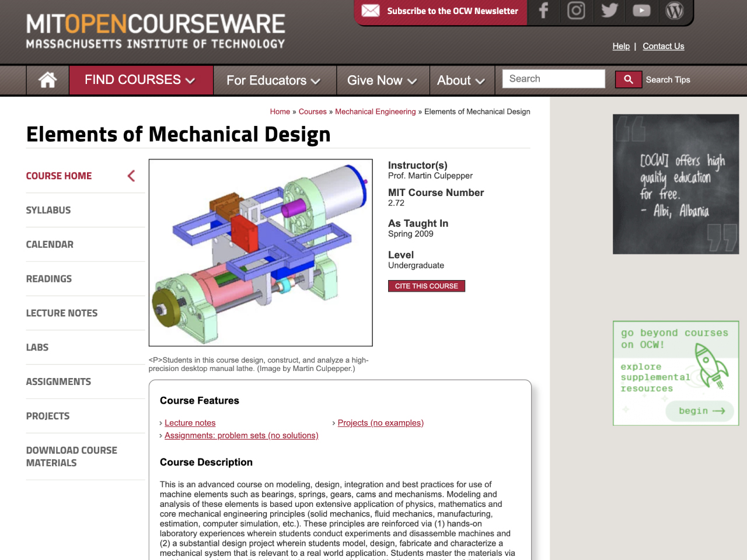This screenshot has height=560, width=747.
Task: Click Search Tips link
Action: (668, 80)
